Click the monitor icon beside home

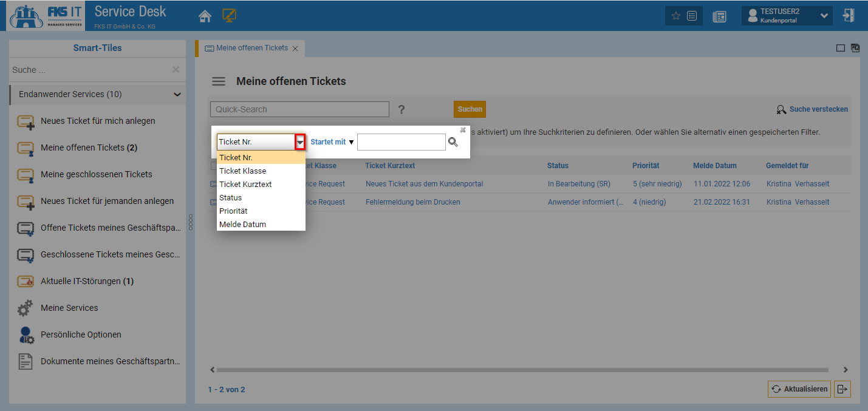click(229, 16)
